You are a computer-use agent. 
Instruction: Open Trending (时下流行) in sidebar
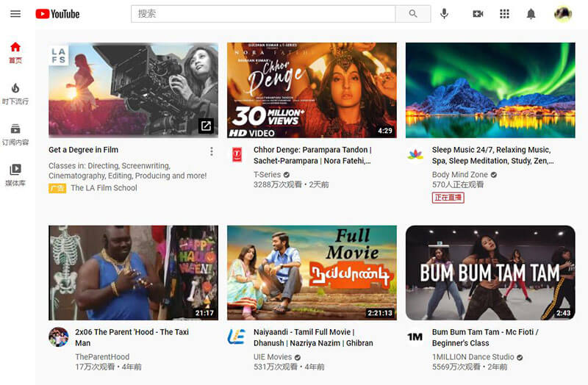tap(15, 94)
